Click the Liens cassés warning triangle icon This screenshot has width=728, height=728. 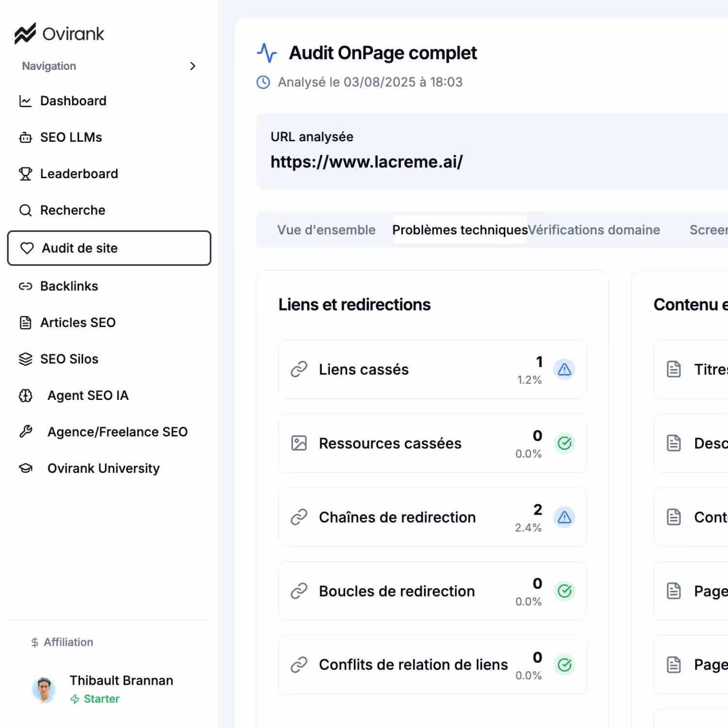tap(564, 369)
